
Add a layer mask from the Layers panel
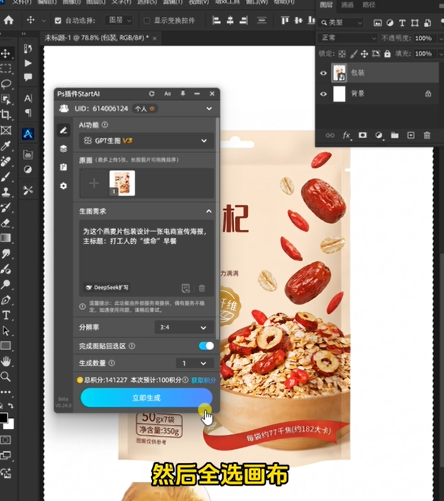362,135
